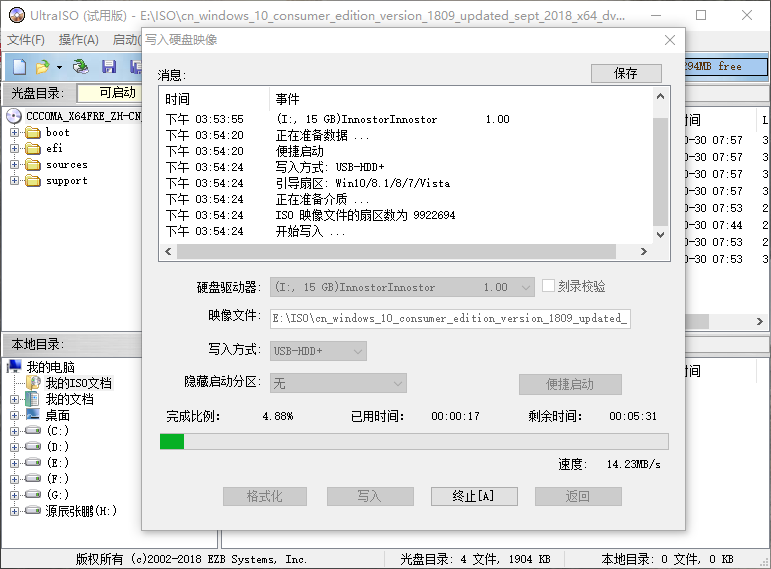Click message log scroll down arrow

pos(660,235)
